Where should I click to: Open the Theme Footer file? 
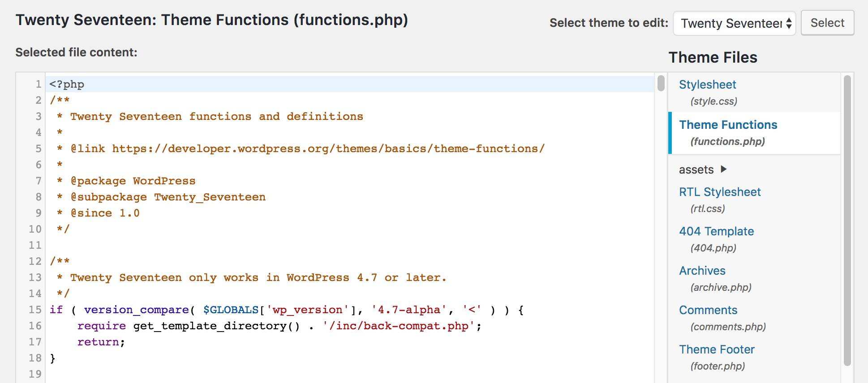pyautogui.click(x=716, y=349)
